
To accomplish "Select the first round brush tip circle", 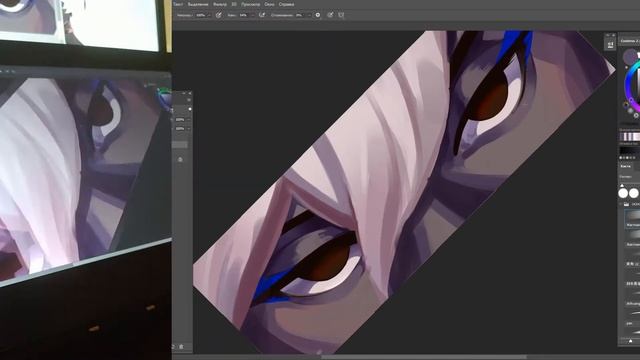I will 623,193.
